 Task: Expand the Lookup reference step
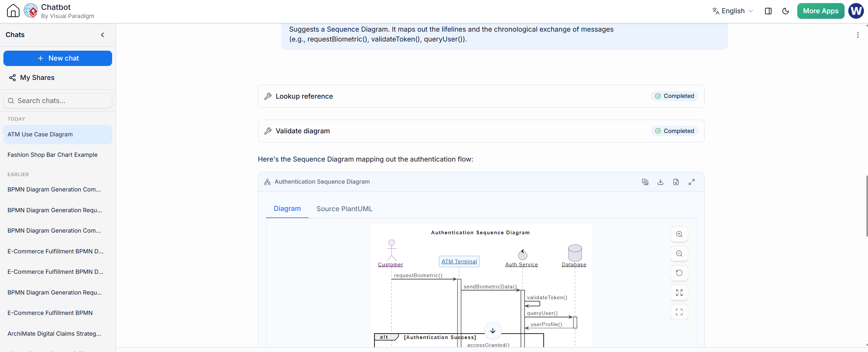481,96
